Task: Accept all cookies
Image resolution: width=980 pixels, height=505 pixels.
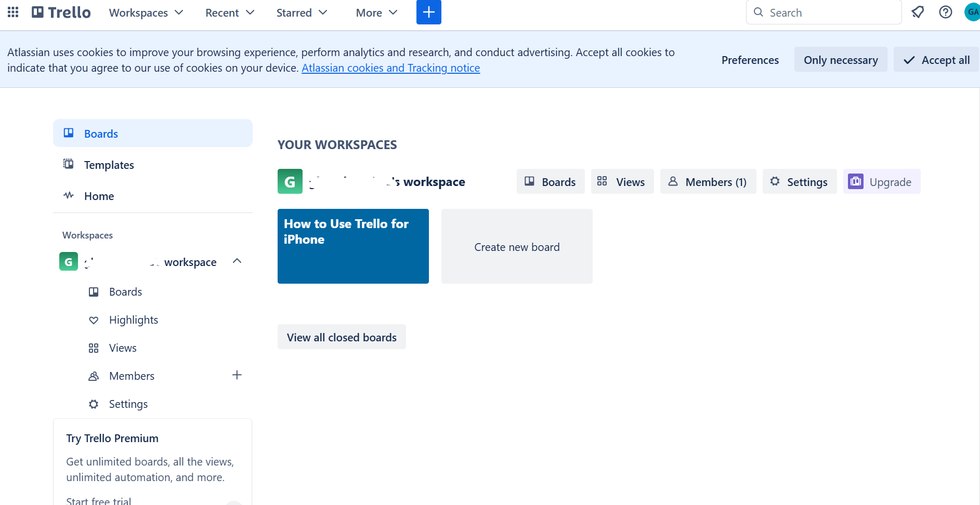Action: (x=936, y=60)
